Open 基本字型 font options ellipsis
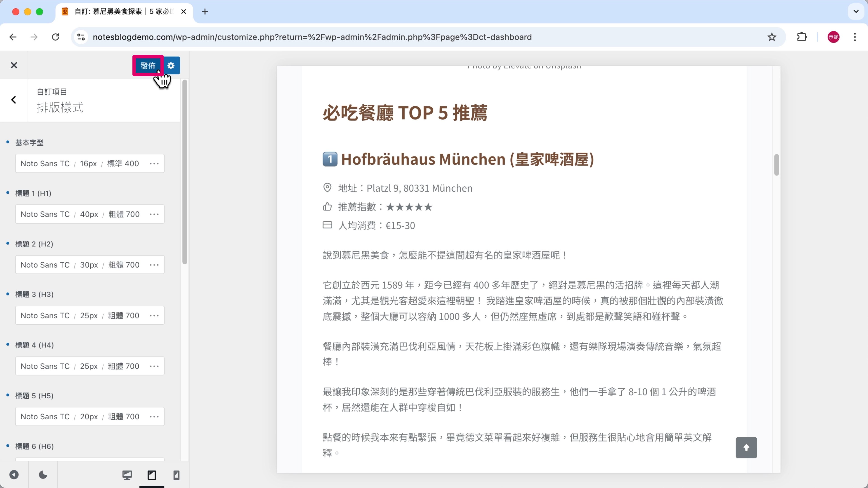This screenshot has width=868, height=488. pyautogui.click(x=154, y=164)
